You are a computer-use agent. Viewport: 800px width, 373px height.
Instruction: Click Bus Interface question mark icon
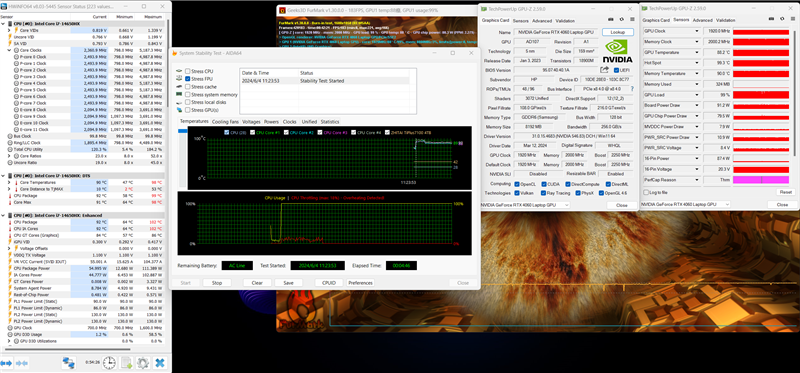coord(633,89)
